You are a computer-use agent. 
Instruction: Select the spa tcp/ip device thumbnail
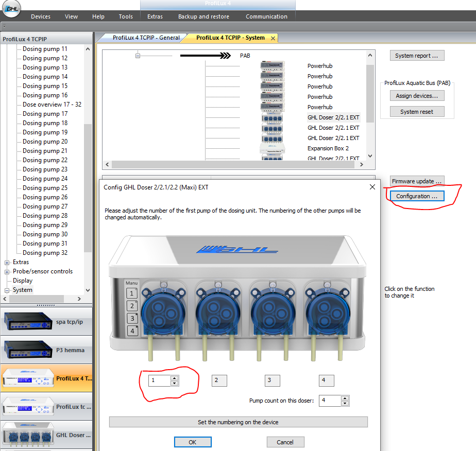tap(28, 321)
